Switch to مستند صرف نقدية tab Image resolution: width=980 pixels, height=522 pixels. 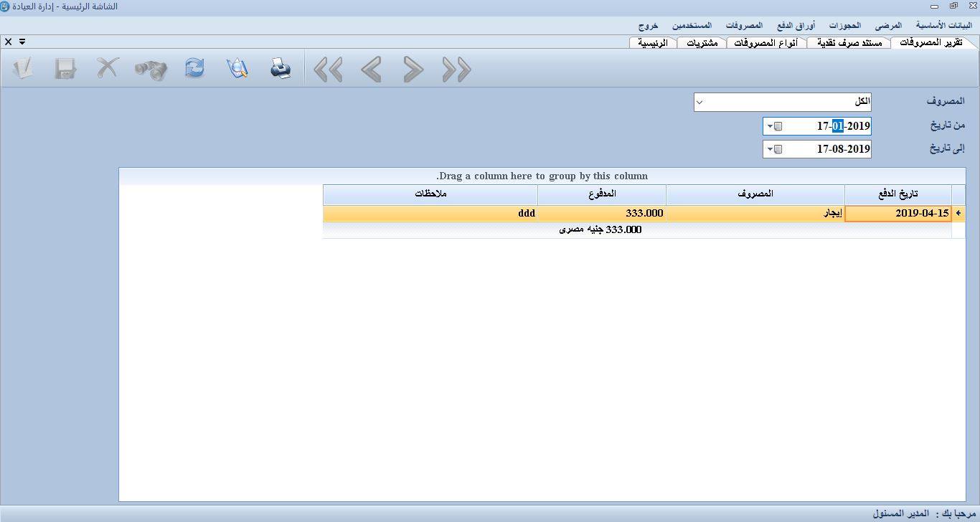pyautogui.click(x=849, y=42)
